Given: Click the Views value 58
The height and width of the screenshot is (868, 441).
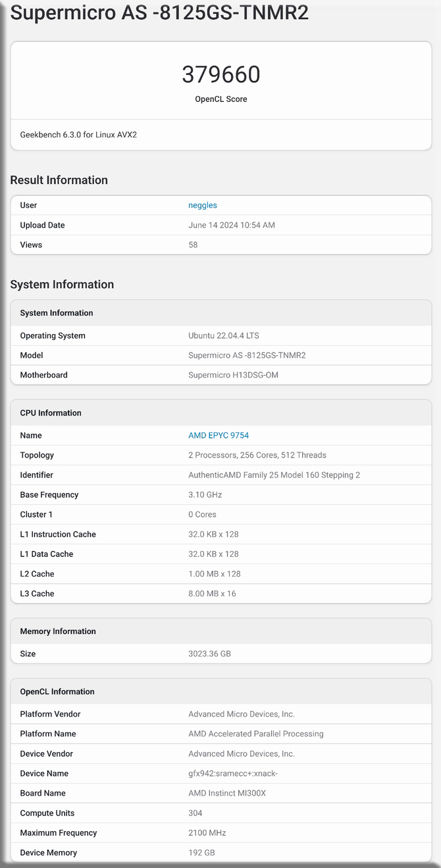Looking at the screenshot, I should [193, 245].
